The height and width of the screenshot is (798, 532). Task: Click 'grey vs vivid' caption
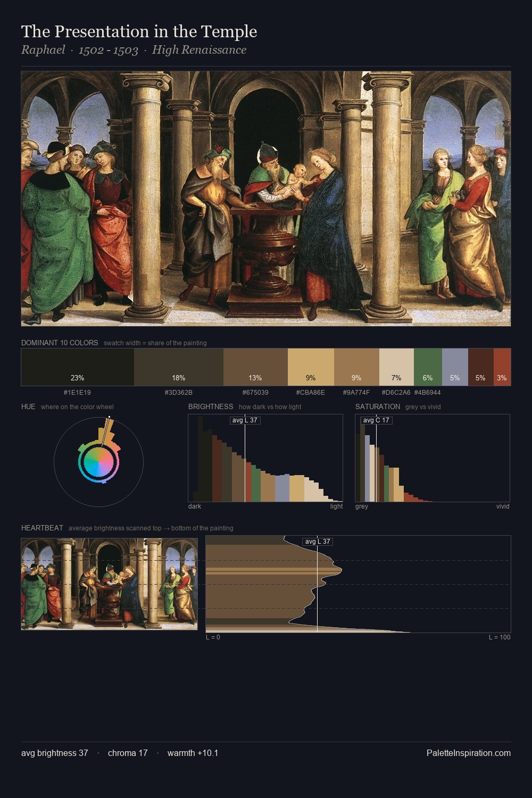(423, 407)
